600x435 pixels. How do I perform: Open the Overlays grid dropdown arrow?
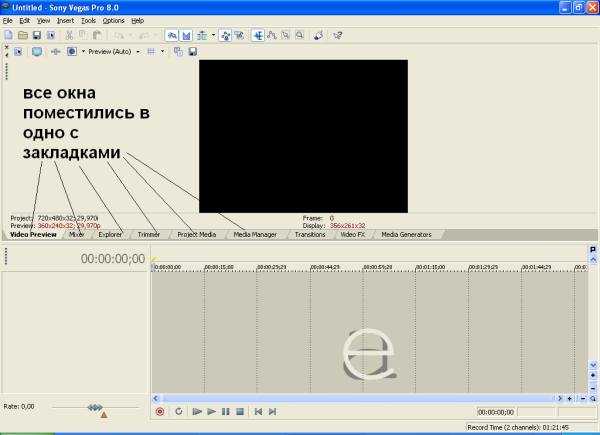tap(163, 52)
